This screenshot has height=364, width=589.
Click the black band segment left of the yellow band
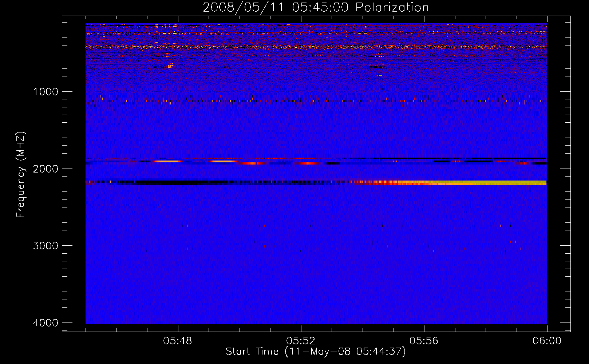tap(164, 183)
